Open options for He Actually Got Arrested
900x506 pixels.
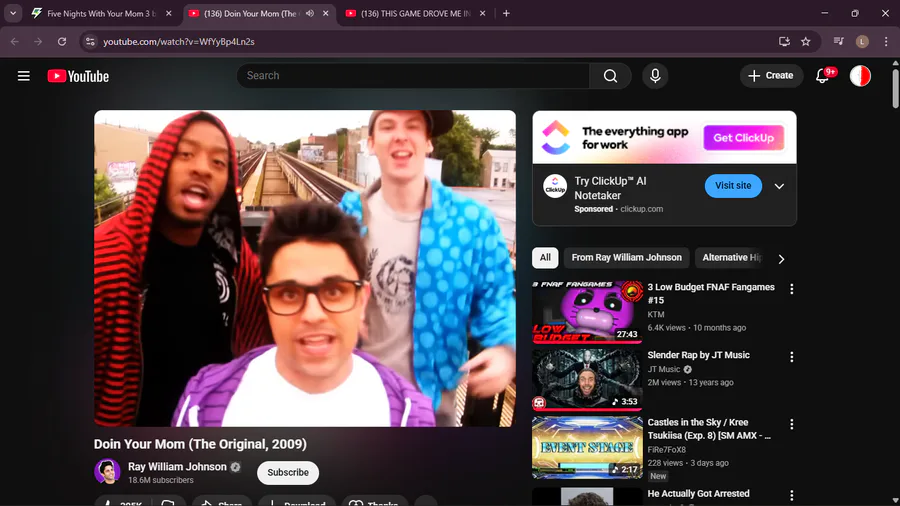[792, 495]
